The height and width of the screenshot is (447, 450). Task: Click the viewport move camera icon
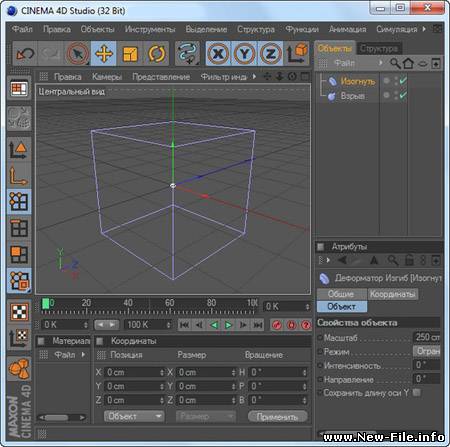click(x=267, y=77)
